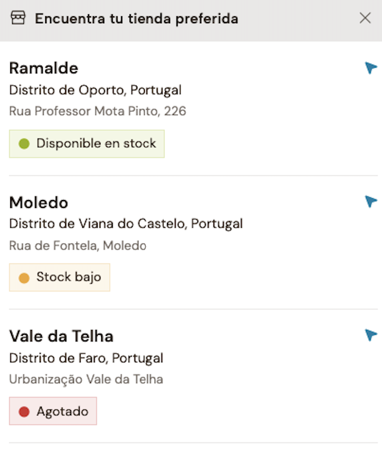Click address Rua de Fontela, Moledo
This screenshot has width=382, height=457.
(78, 246)
